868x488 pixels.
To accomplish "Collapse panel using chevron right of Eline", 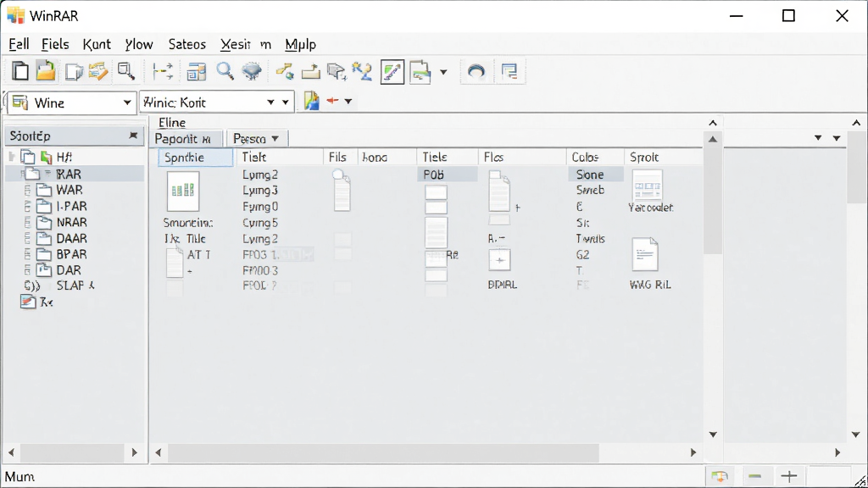I will click(x=713, y=123).
